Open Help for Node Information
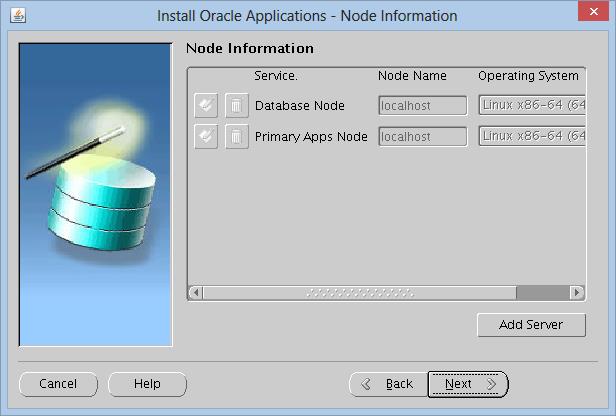Viewport: 616px width, 416px height. pyautogui.click(x=147, y=384)
